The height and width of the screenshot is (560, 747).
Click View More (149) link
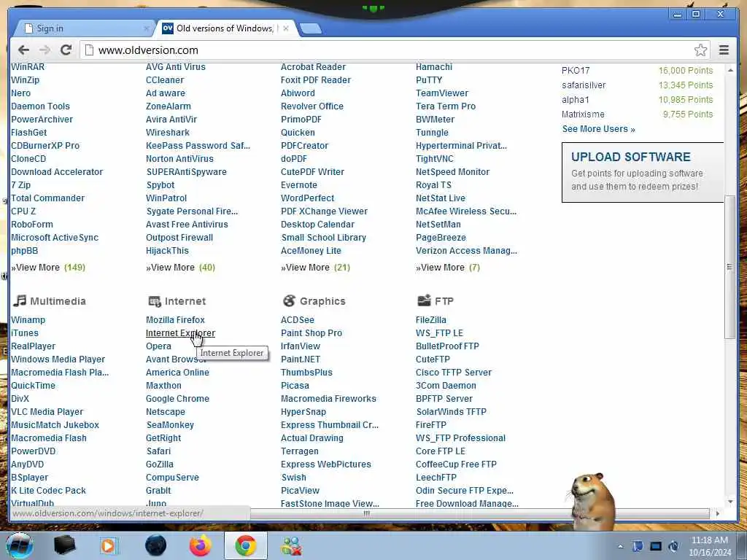(x=48, y=268)
